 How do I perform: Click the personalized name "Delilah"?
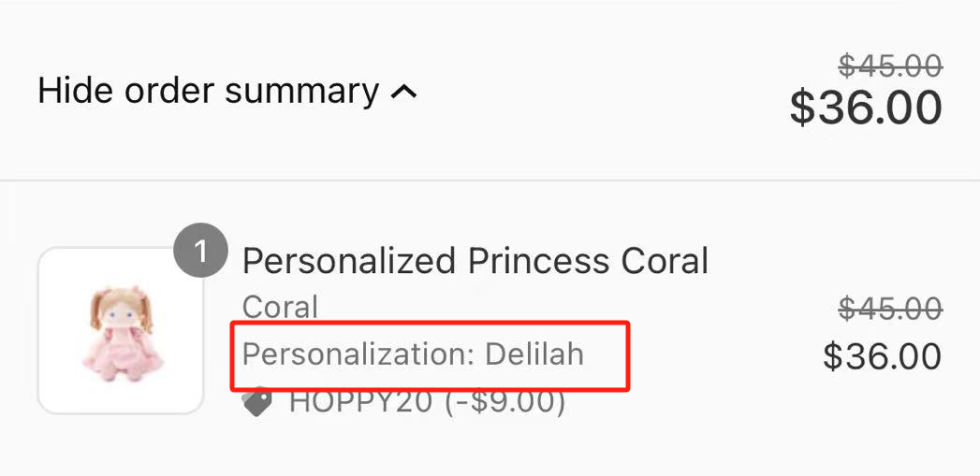(534, 354)
